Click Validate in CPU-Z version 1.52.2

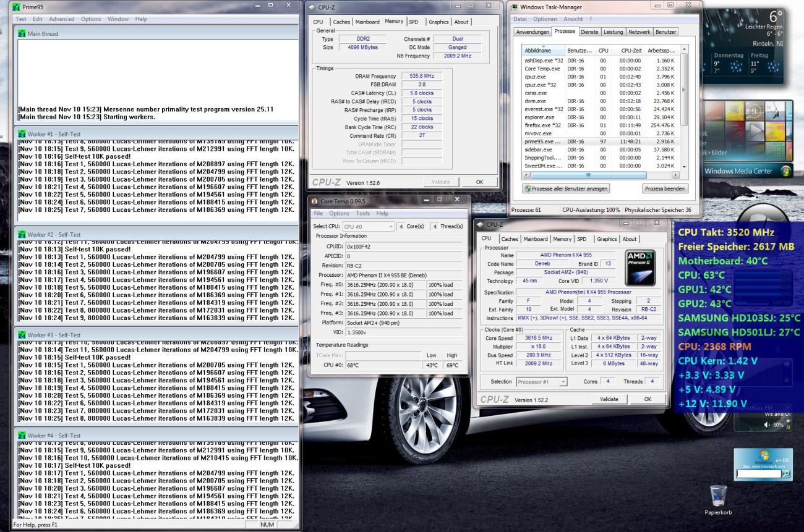click(609, 399)
